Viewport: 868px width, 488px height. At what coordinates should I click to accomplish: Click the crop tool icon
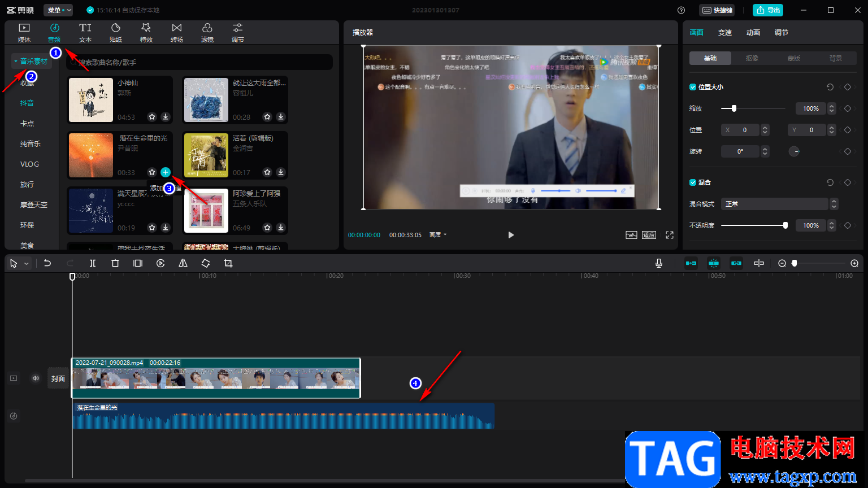pos(228,263)
